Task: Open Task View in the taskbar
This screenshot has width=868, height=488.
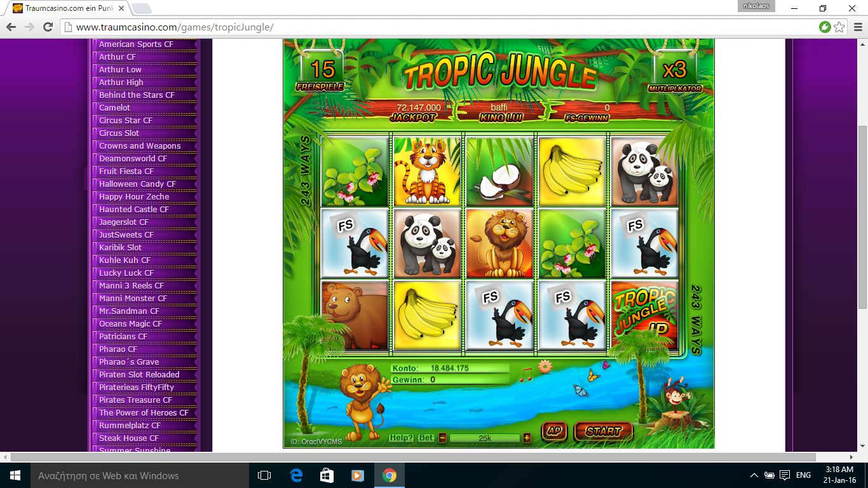Action: [264, 475]
